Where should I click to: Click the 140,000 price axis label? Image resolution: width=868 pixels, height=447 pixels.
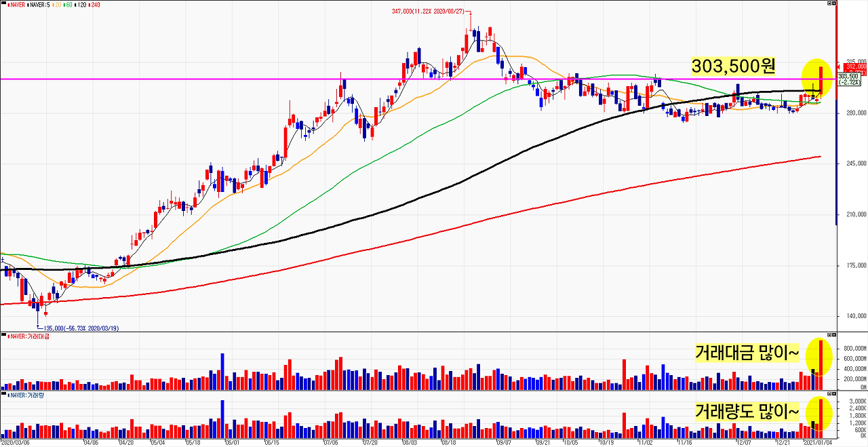856,316
